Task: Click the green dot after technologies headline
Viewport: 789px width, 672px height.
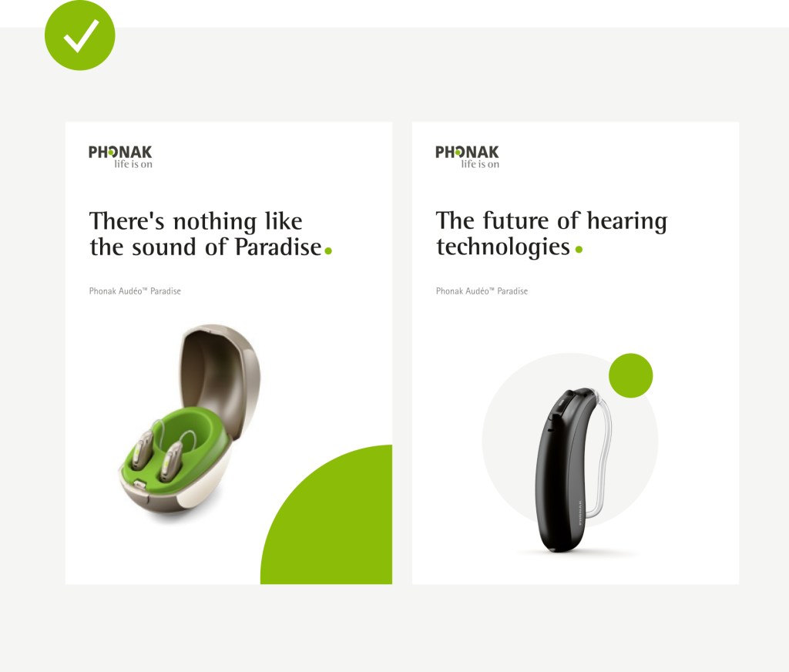Action: pyautogui.click(x=579, y=249)
